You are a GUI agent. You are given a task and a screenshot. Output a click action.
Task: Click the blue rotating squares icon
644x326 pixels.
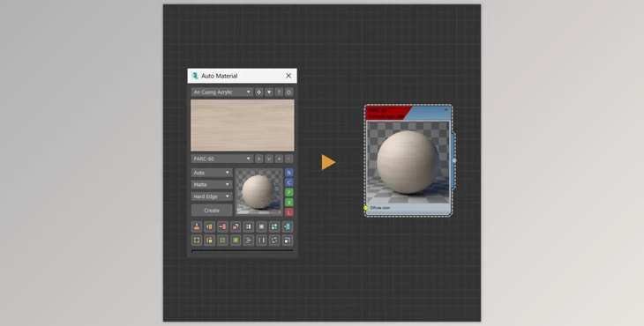point(274,240)
